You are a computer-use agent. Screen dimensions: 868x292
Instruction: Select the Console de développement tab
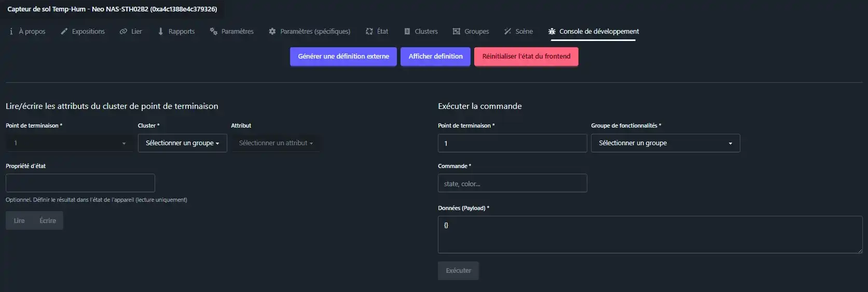coord(594,32)
